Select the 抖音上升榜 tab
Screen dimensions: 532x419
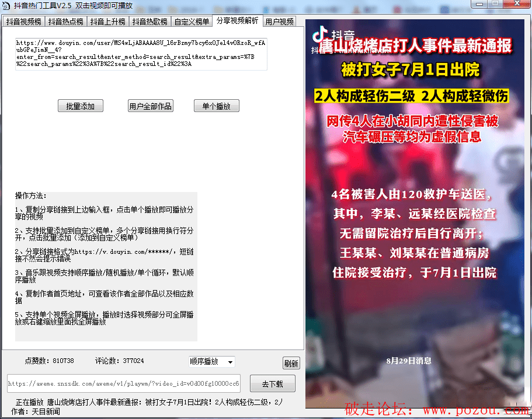(107, 22)
